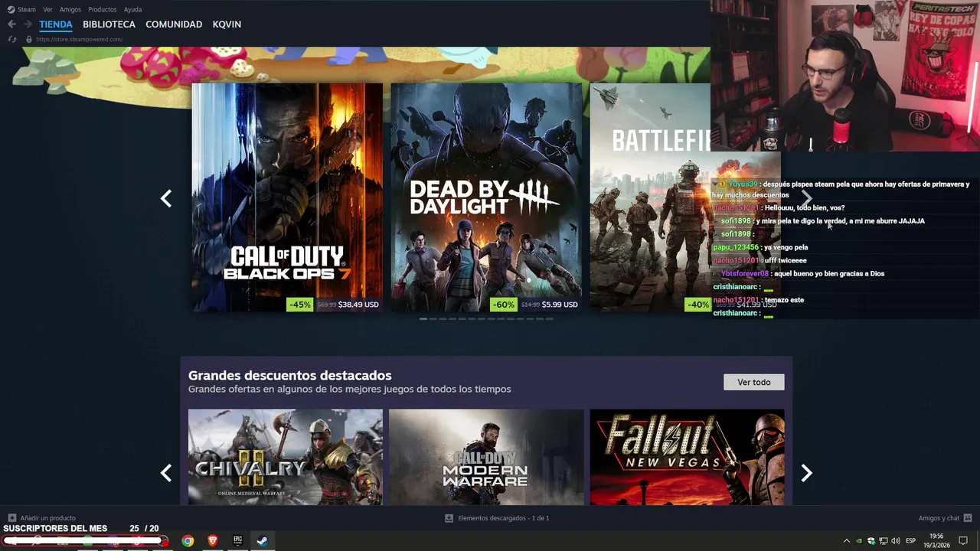The image size is (980, 551).
Task: Open Epic Games Launcher from the taskbar
Action: point(237,540)
